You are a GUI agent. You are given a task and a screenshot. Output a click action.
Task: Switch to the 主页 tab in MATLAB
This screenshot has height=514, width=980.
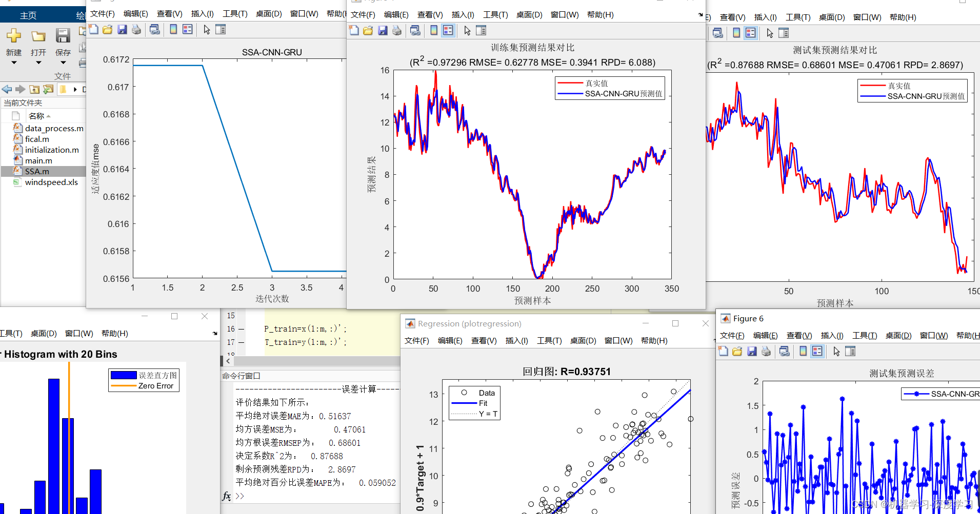(28, 15)
